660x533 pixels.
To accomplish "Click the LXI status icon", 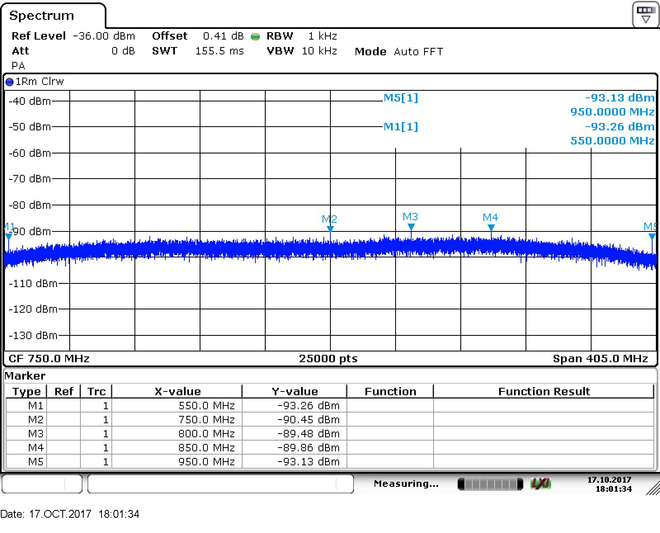I will click(x=540, y=484).
